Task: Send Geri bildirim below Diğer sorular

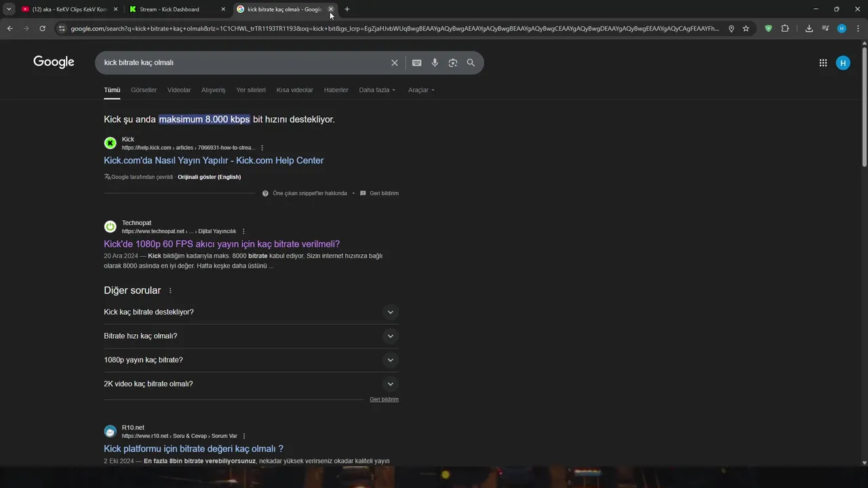Action: (384, 399)
